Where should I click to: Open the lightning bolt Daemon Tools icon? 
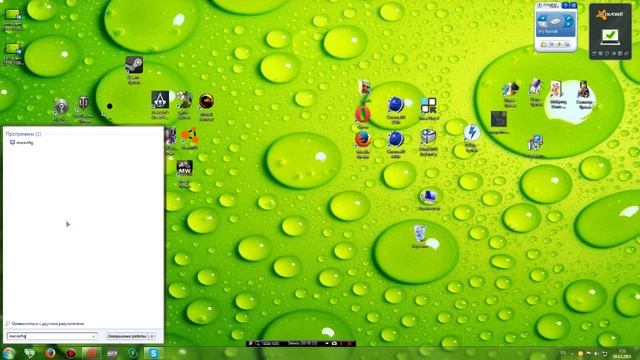[472, 133]
